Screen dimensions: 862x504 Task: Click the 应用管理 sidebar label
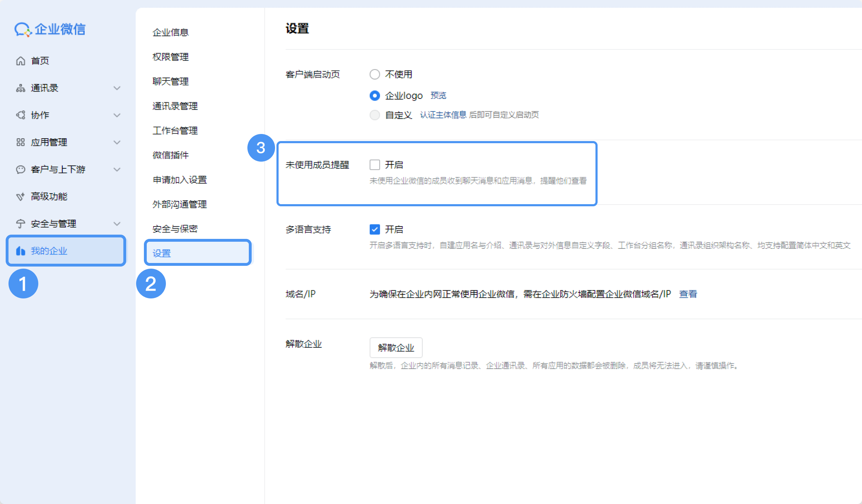tap(49, 142)
